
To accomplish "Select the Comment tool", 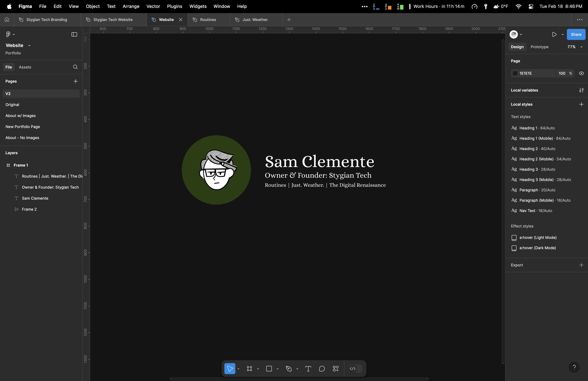I will point(322,369).
